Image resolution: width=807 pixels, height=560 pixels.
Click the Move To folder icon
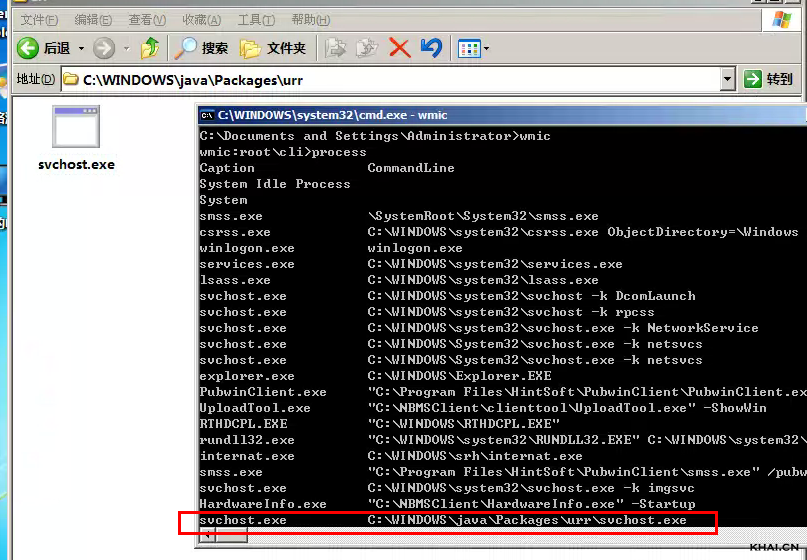[336, 48]
